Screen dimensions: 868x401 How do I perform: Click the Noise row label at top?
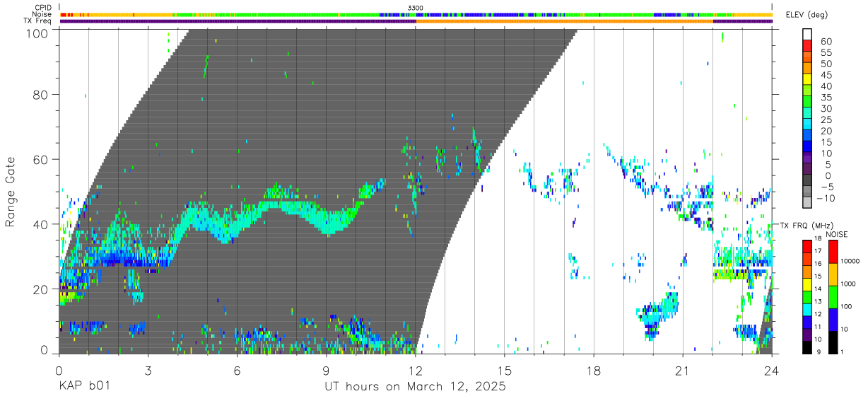point(43,14)
